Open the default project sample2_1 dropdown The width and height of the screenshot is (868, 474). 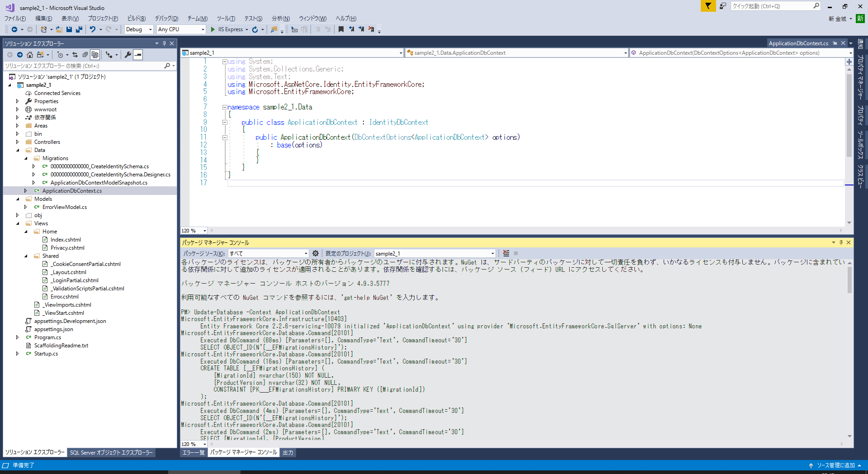[x=435, y=254]
